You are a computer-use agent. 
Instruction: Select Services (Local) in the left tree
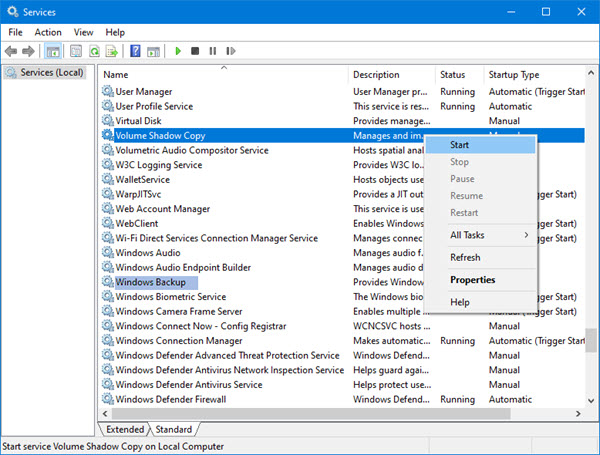coord(52,73)
